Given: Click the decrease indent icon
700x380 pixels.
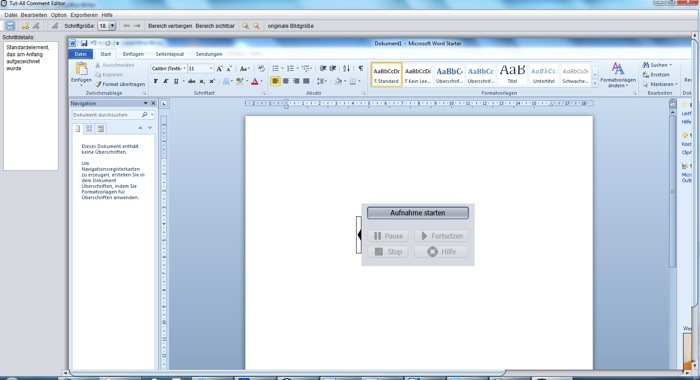Looking at the screenshot, I should point(323,68).
